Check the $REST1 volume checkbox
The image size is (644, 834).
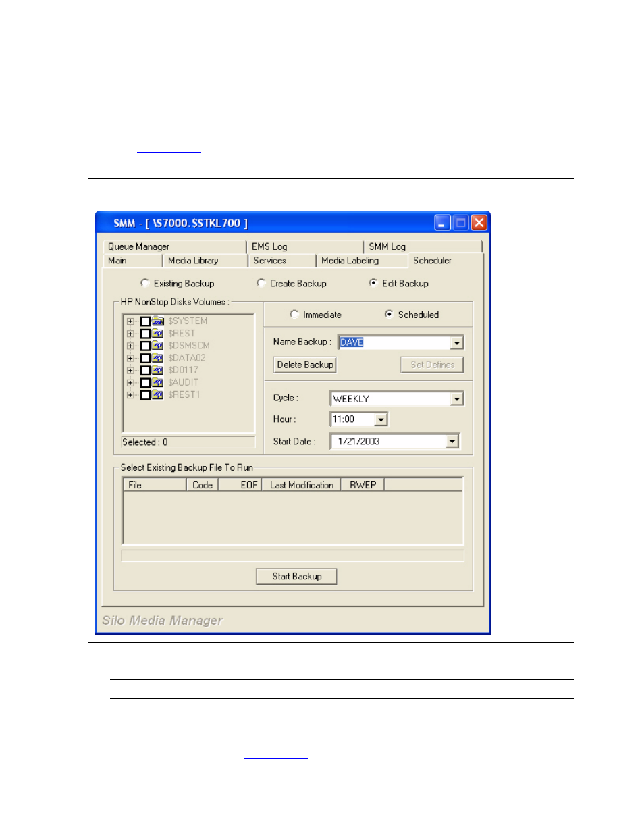(145, 394)
